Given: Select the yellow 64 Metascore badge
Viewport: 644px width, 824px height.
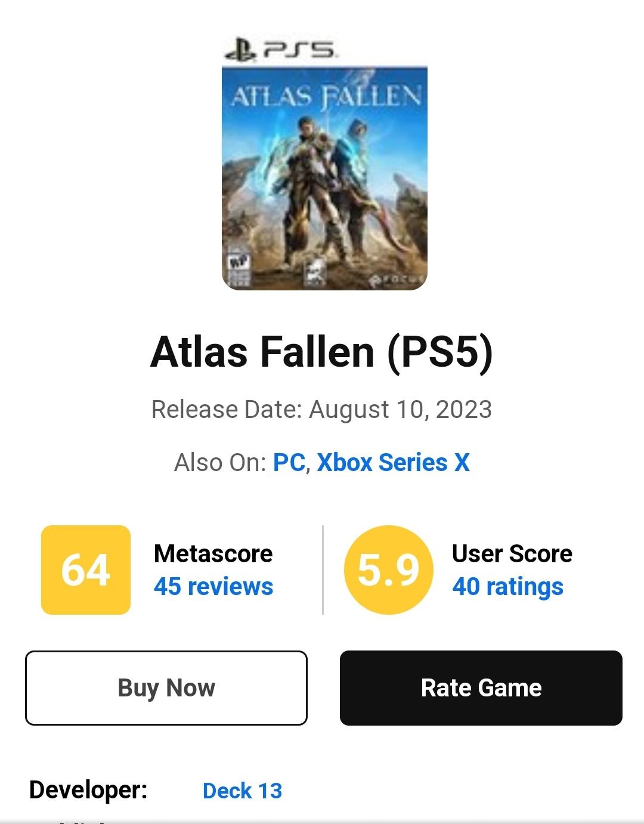Looking at the screenshot, I should point(86,569).
